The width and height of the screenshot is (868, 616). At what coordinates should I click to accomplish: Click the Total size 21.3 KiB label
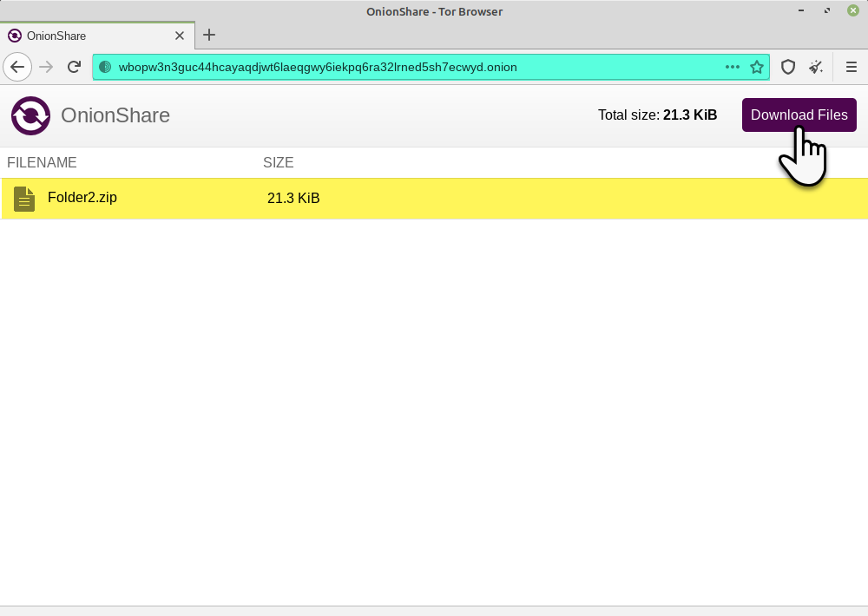(x=658, y=115)
